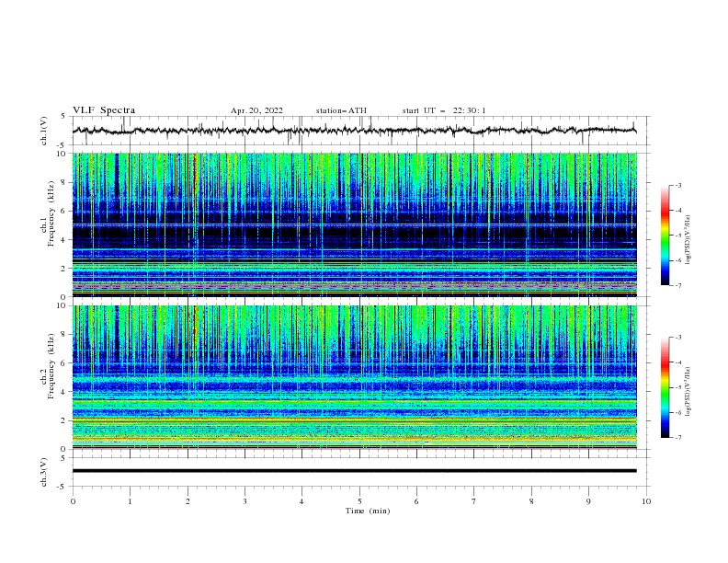The image size is (728, 563).
Task: Click the 'ch.1 Frequency (kHz)' axis label
Action: pyautogui.click(x=48, y=213)
